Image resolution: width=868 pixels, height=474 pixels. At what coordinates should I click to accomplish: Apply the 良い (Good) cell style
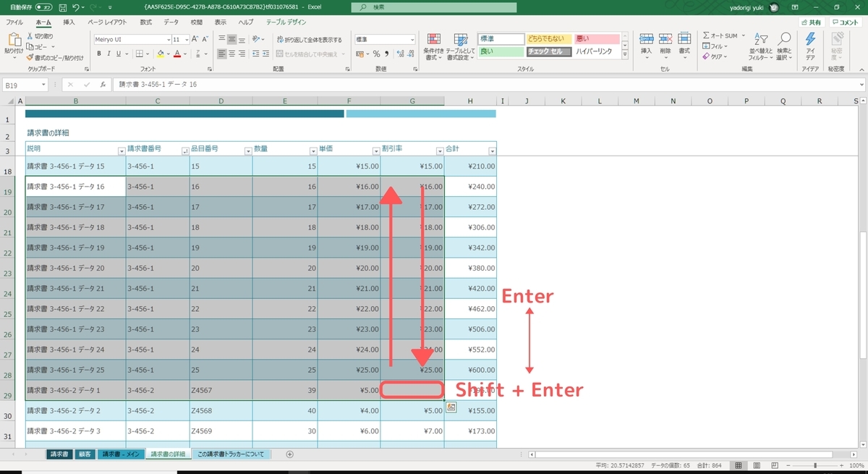[x=501, y=51]
